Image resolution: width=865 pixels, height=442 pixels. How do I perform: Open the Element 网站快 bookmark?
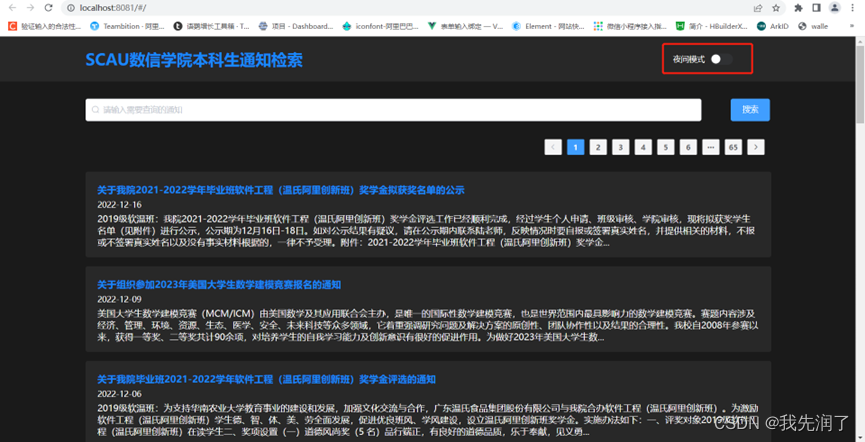click(x=548, y=26)
